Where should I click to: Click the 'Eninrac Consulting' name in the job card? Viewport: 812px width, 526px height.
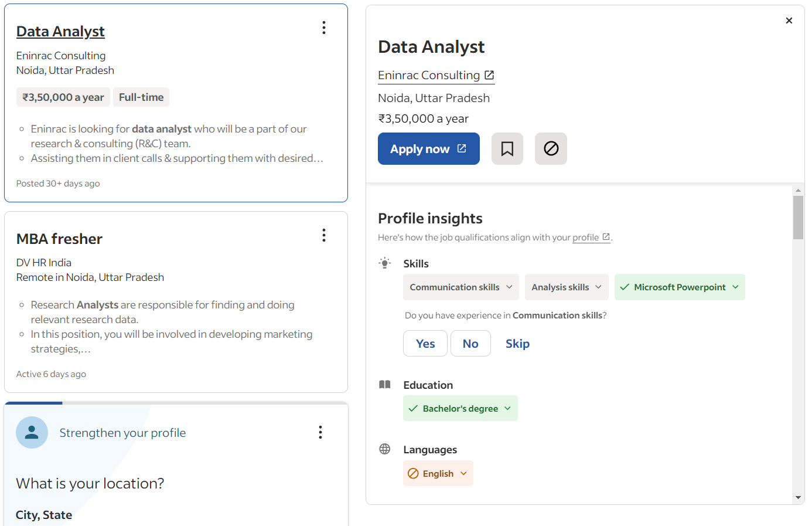coord(61,56)
